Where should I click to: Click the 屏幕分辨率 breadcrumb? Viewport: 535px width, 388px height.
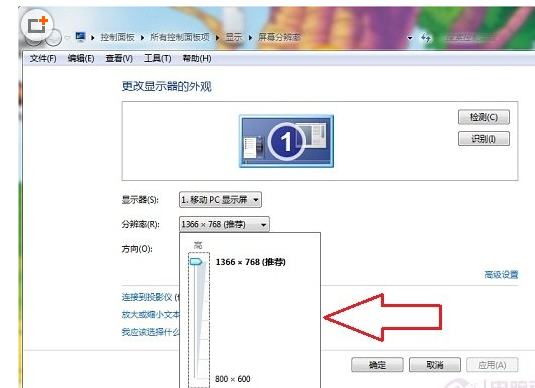279,37
